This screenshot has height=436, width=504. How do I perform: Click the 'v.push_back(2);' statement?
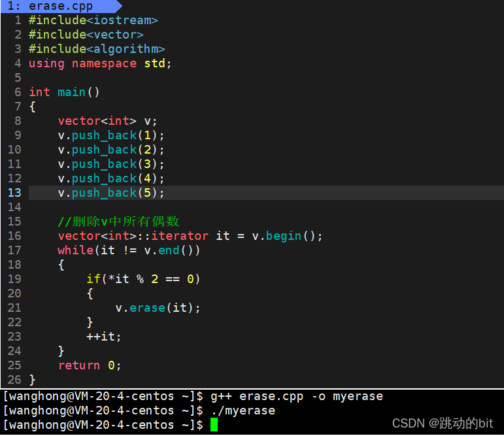click(x=111, y=150)
